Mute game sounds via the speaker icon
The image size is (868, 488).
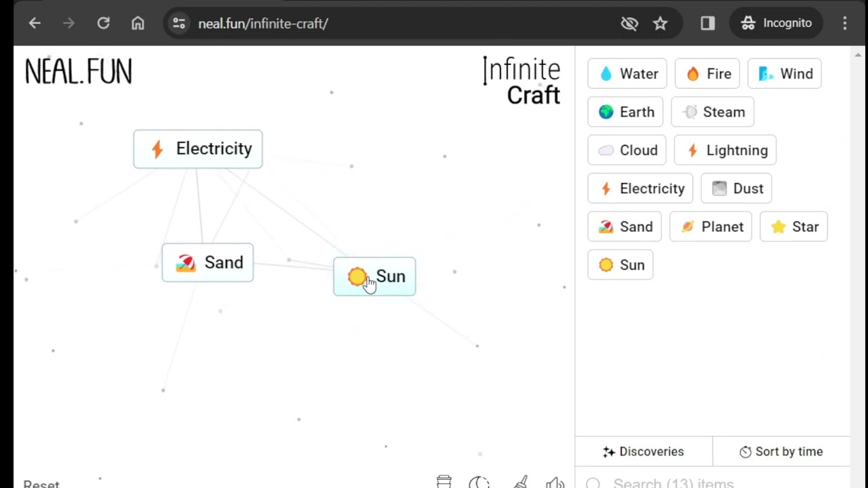click(555, 481)
